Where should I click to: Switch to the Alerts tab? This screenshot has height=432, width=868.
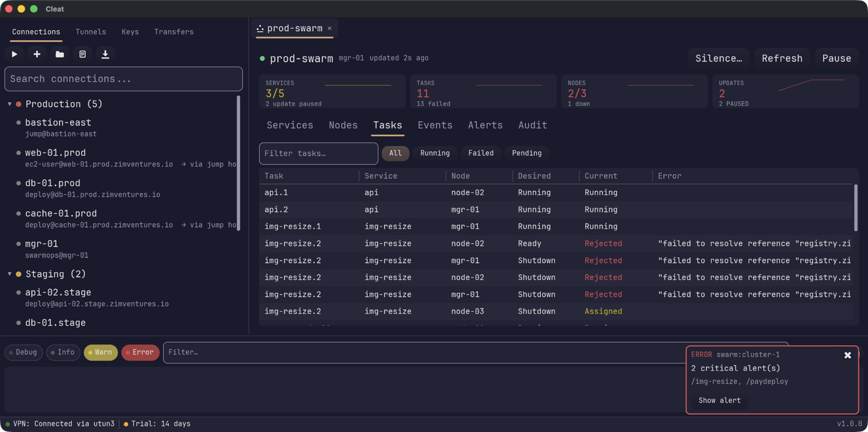coord(485,125)
